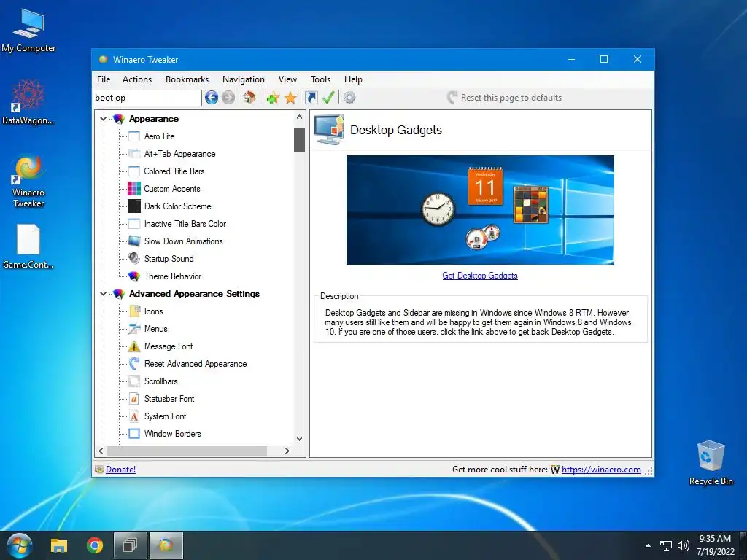
Task: Open the home page icon in toolbar
Action: tap(249, 98)
